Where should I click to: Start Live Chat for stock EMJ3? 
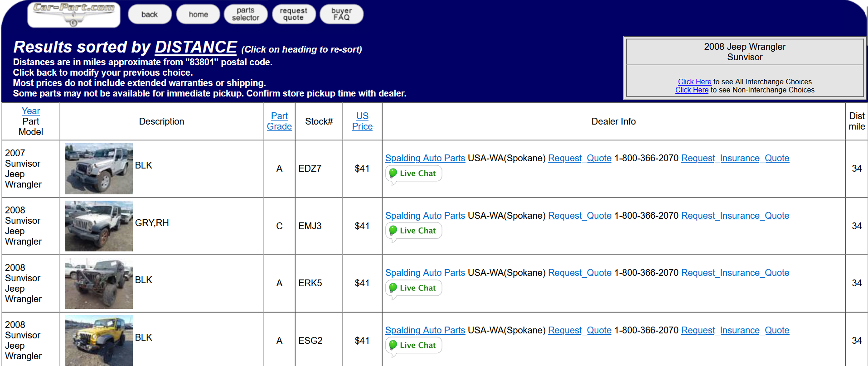coord(413,231)
